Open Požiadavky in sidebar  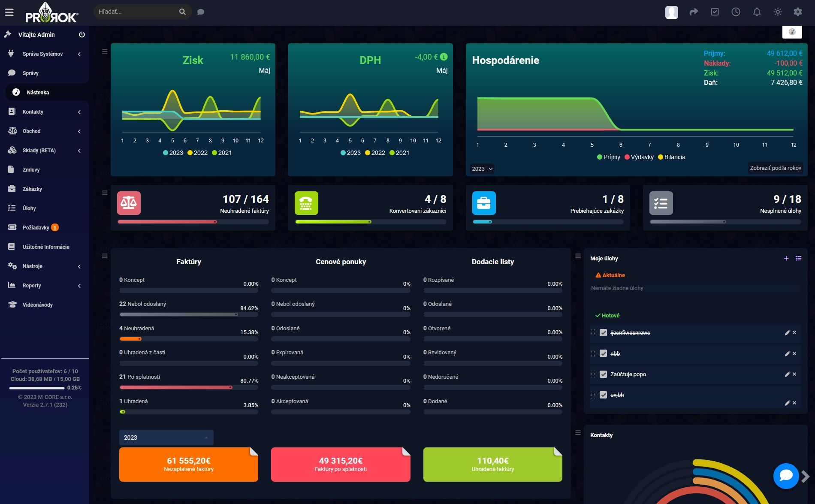pos(45,228)
